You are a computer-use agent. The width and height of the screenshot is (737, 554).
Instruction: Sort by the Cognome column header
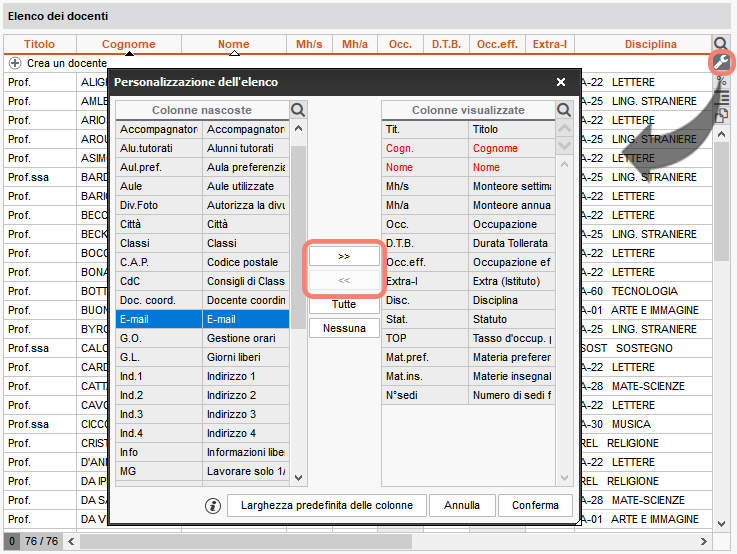[129, 44]
